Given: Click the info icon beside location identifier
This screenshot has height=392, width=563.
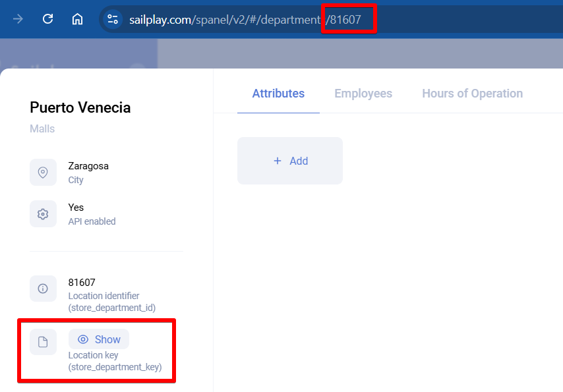Looking at the screenshot, I should pos(43,289).
